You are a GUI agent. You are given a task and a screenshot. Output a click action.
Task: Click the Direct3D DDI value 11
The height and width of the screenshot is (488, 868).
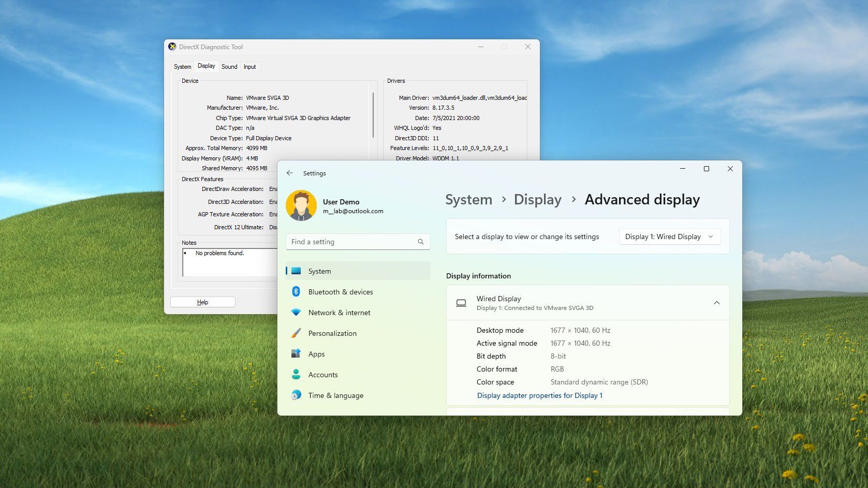[x=436, y=138]
